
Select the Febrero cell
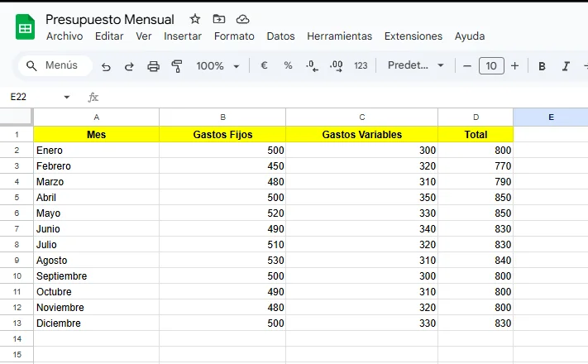tap(97, 165)
